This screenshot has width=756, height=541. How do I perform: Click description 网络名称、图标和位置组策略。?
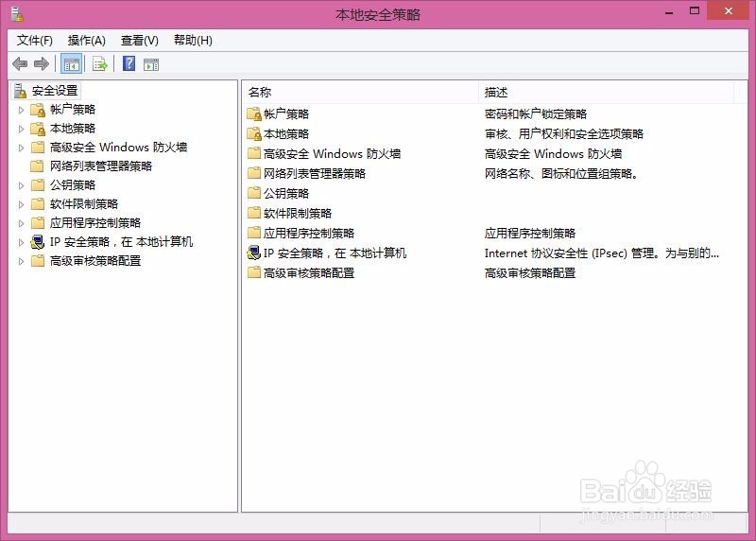coord(561,173)
